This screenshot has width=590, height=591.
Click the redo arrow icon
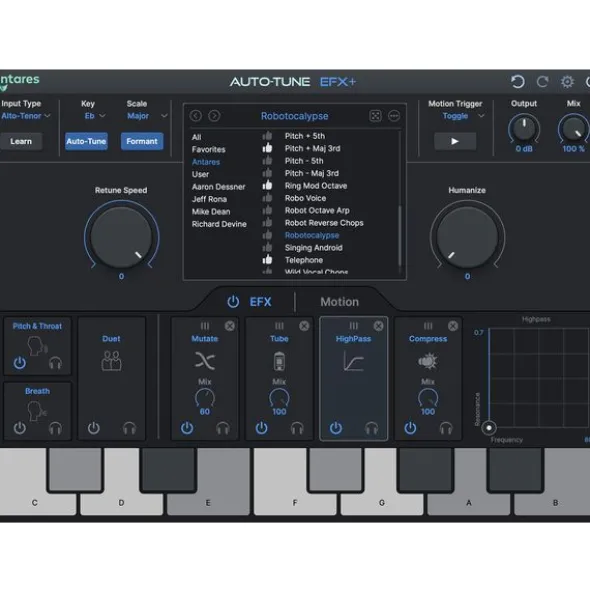click(x=542, y=81)
